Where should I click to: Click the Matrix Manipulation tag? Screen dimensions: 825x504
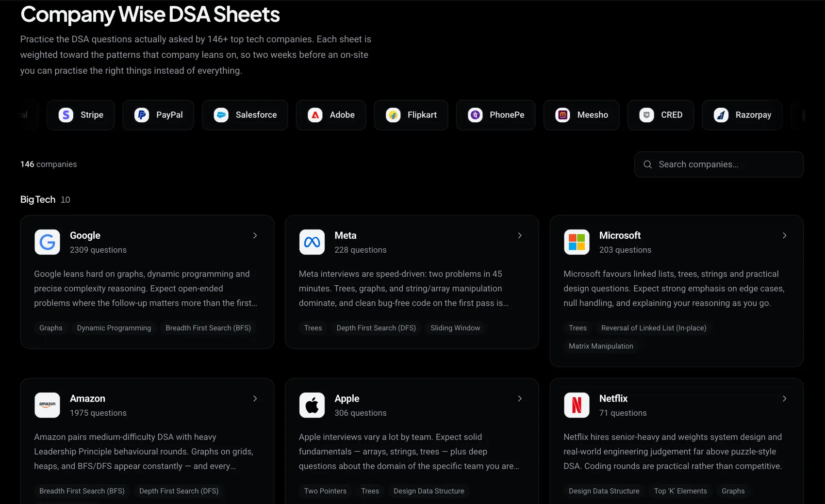[601, 346]
